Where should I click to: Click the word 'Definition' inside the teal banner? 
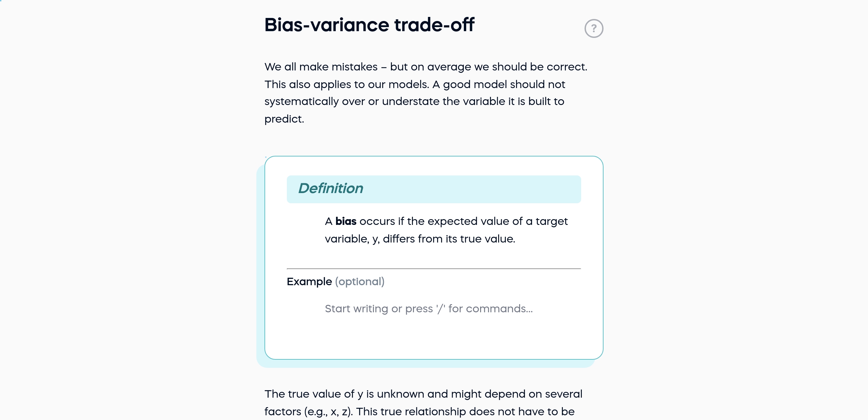(331, 189)
